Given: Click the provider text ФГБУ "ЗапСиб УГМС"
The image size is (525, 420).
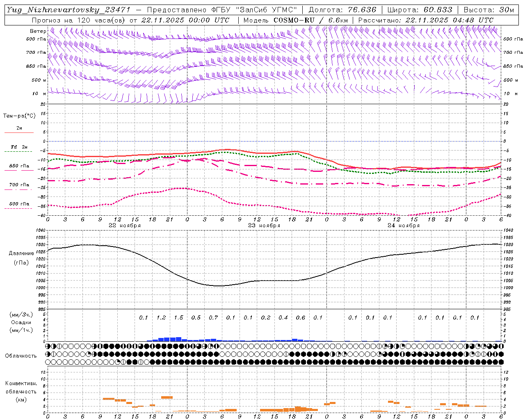Looking at the screenshot, I should click(253, 10).
